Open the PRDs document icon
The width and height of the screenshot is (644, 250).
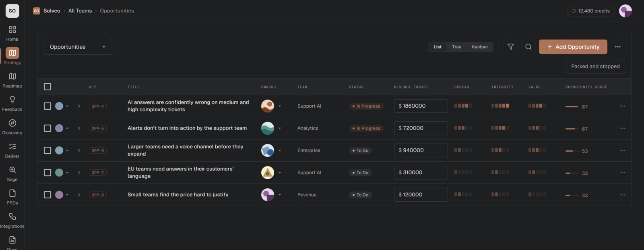coord(12,193)
